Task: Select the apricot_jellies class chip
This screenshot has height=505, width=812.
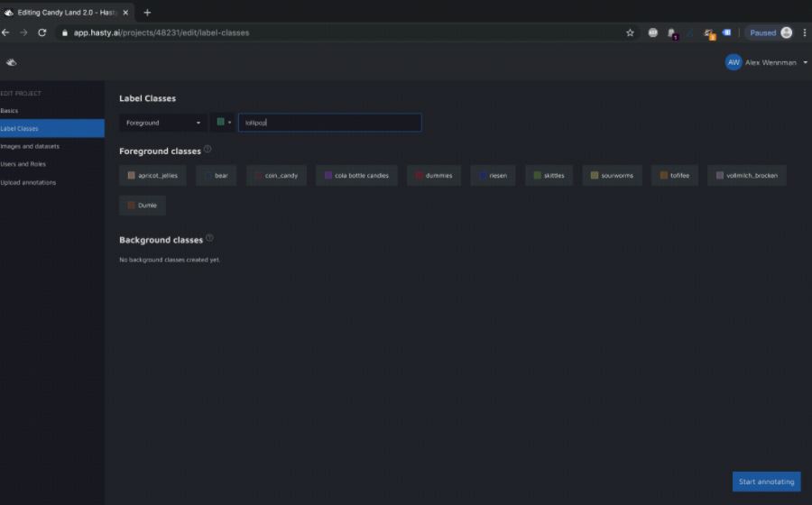Action: pos(152,176)
